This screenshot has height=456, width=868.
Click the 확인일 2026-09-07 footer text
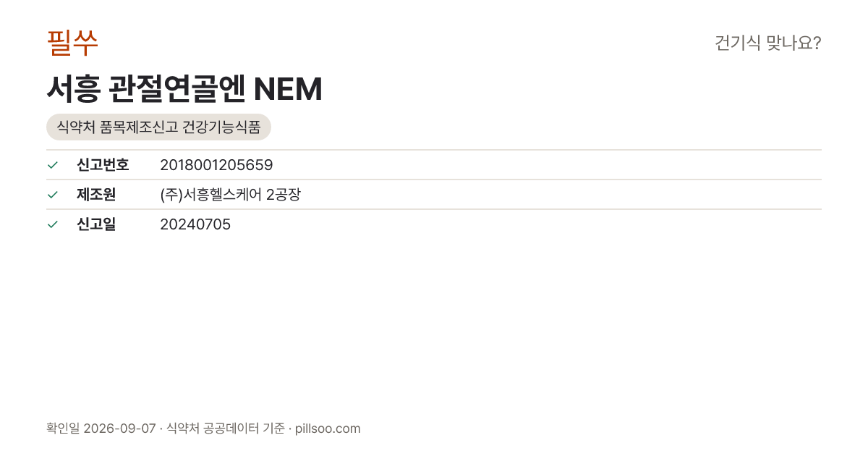click(101, 428)
